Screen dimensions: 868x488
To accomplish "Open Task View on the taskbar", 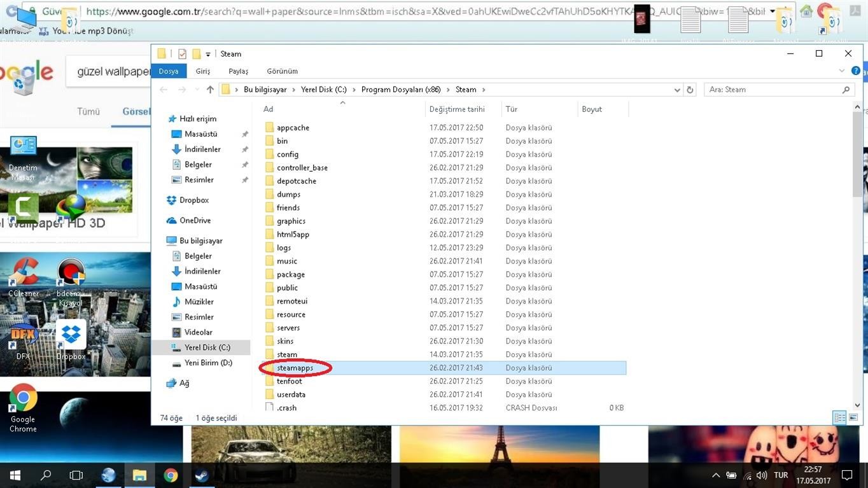I will (76, 475).
